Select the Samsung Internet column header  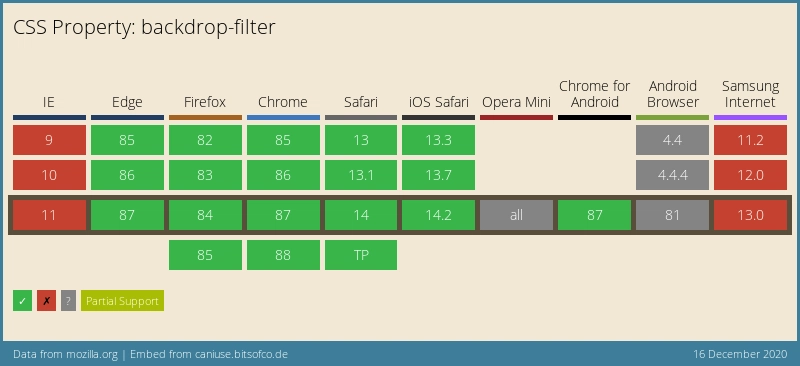pyautogui.click(x=750, y=94)
